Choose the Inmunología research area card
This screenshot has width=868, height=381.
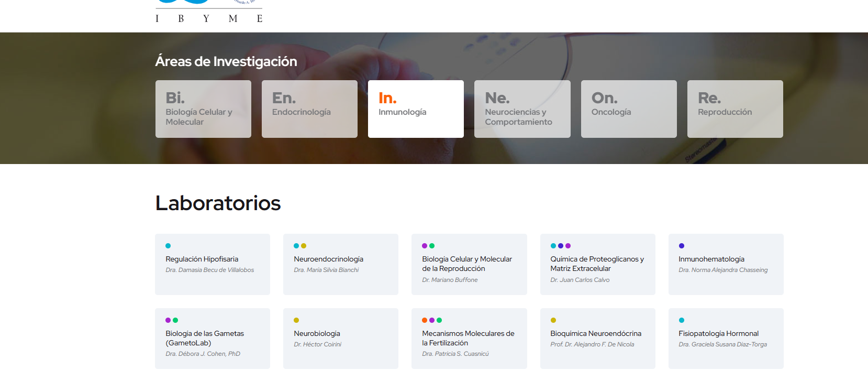(416, 109)
